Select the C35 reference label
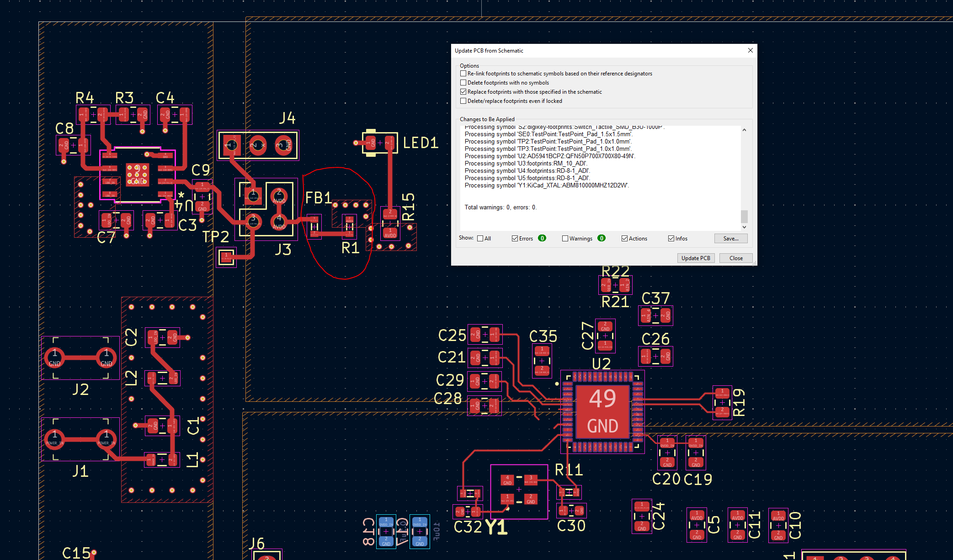This screenshot has width=953, height=560. pos(543,336)
